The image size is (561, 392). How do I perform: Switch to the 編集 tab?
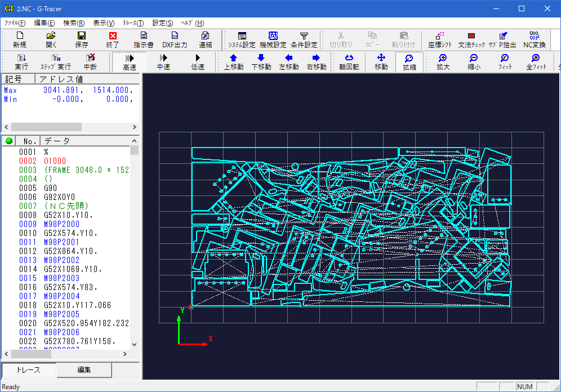point(84,370)
